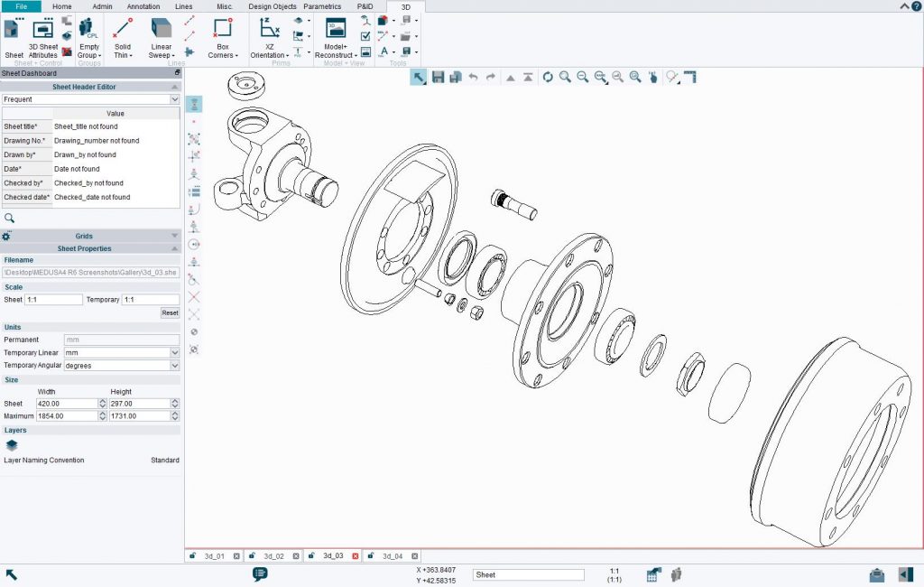Click the save icon above the drawing area

438,77
